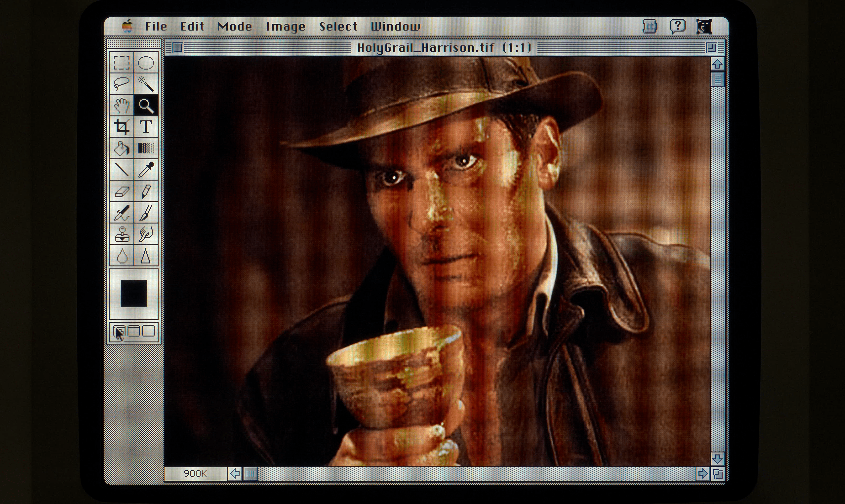
Task: Choose the Airbrush tool
Action: [x=121, y=212]
